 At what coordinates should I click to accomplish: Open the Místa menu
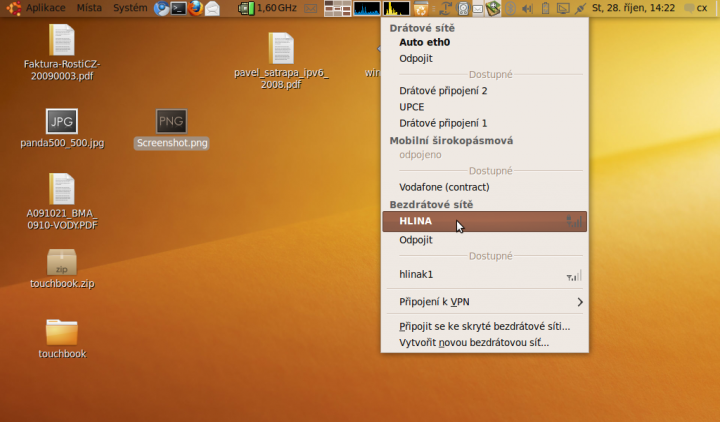pyautogui.click(x=89, y=8)
